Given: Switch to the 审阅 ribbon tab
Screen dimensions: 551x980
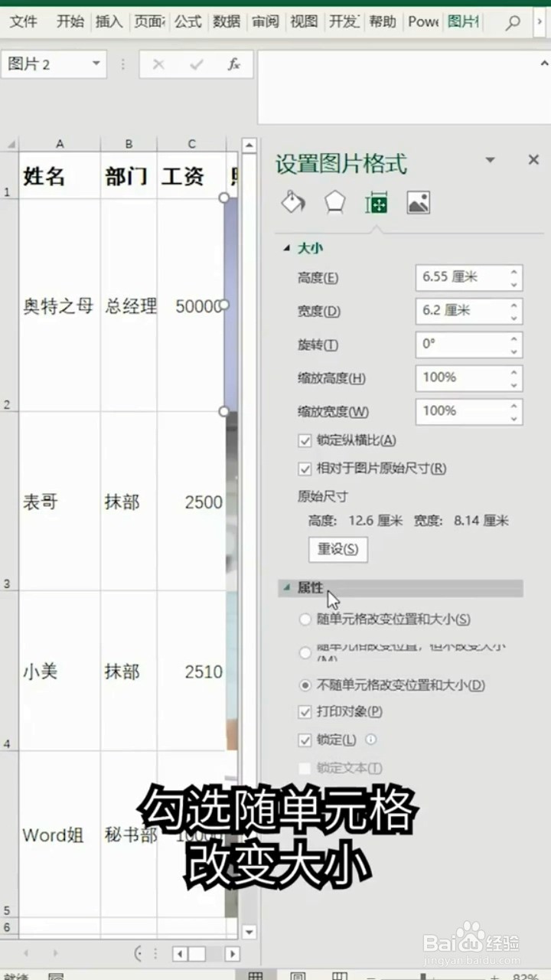Looking at the screenshot, I should click(266, 21).
